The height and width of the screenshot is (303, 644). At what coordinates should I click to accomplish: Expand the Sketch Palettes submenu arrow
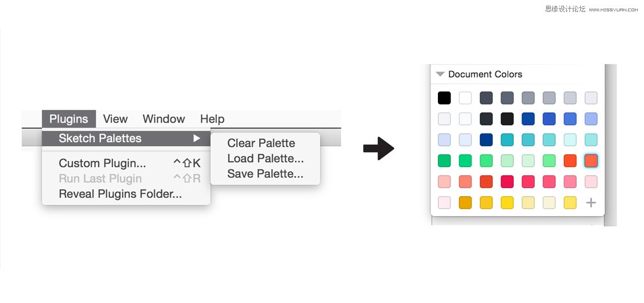196,138
